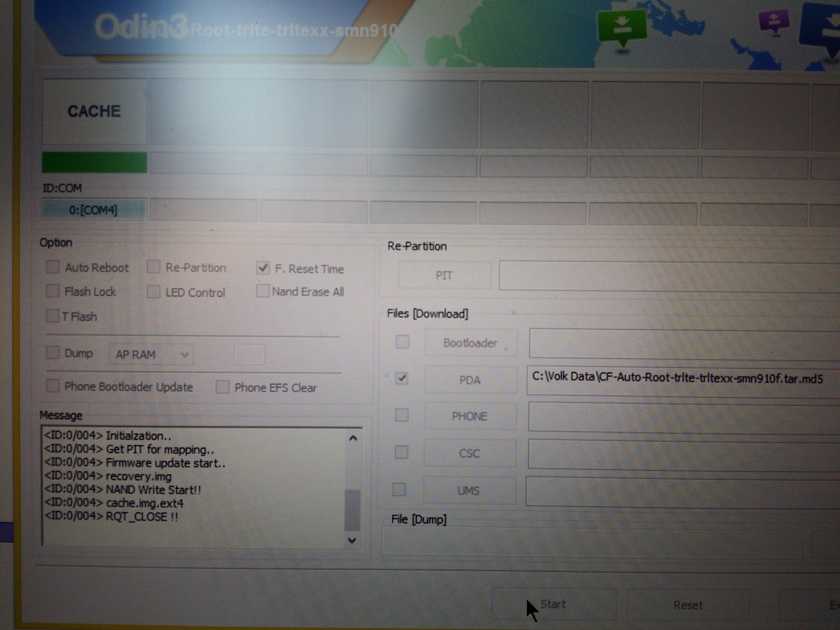Uncheck the F. Reset Time option
Image resolution: width=840 pixels, height=630 pixels.
tap(263, 268)
